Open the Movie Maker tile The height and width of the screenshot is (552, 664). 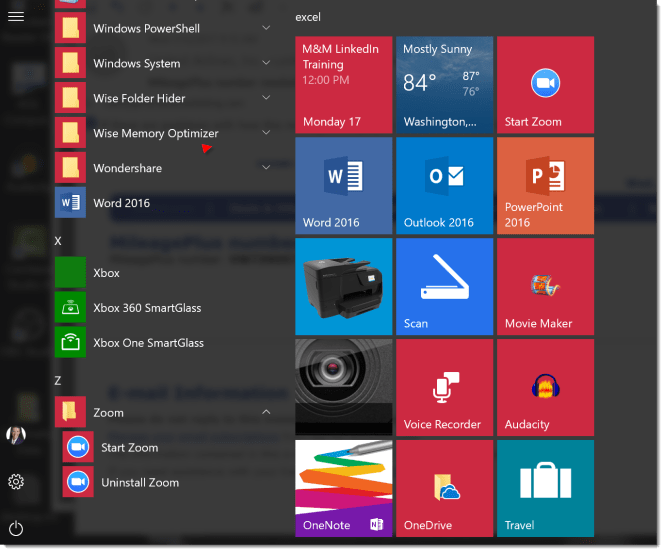(x=545, y=287)
